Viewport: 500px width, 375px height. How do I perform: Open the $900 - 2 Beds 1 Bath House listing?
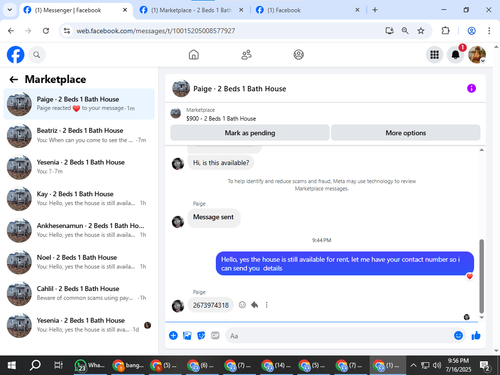[x=221, y=118]
